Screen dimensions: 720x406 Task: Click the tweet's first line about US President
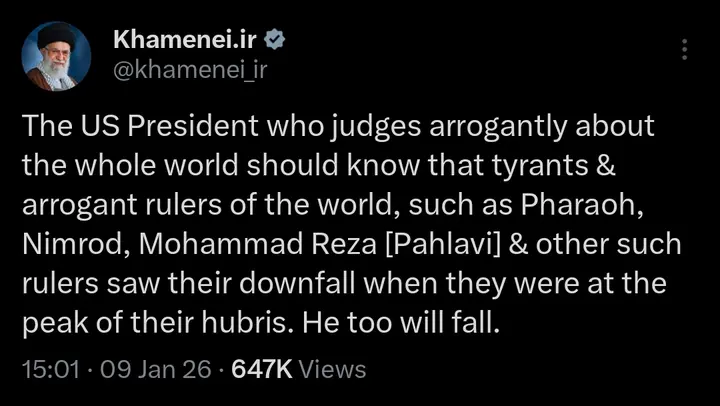(x=338, y=127)
